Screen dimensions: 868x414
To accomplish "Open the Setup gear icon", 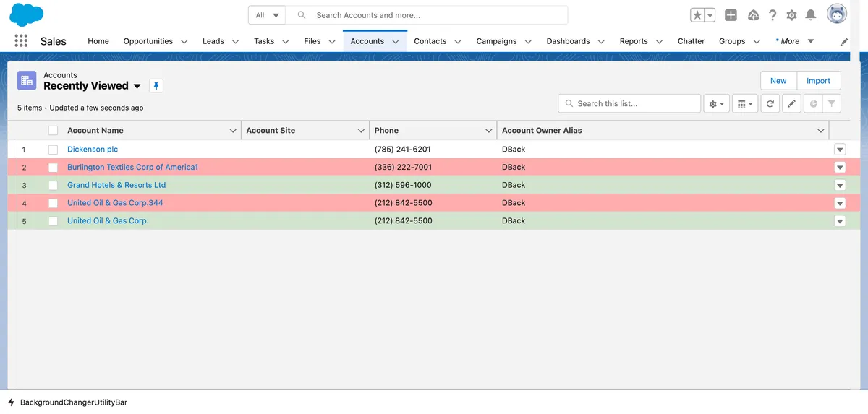I will pyautogui.click(x=791, y=15).
